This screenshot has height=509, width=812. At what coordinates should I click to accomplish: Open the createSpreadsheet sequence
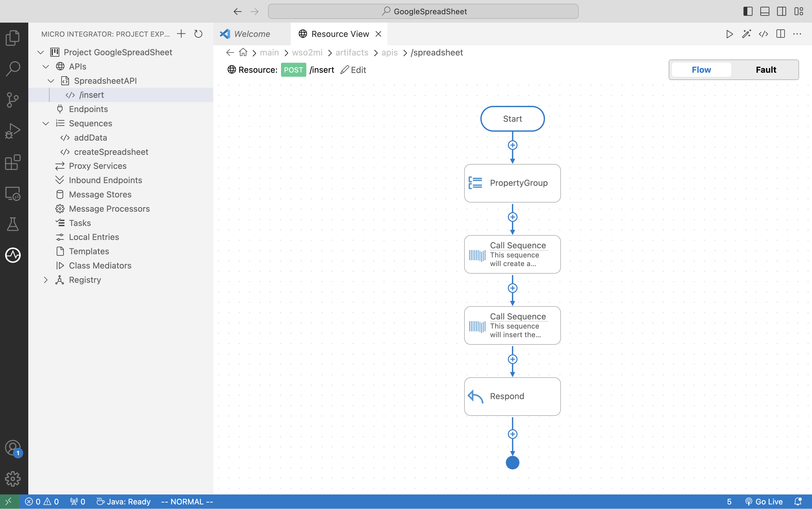[x=121, y=152]
